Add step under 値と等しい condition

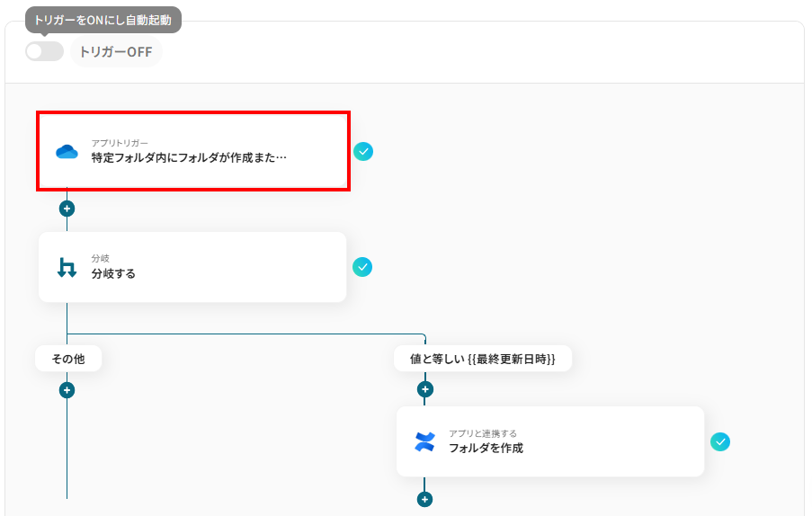tap(425, 389)
